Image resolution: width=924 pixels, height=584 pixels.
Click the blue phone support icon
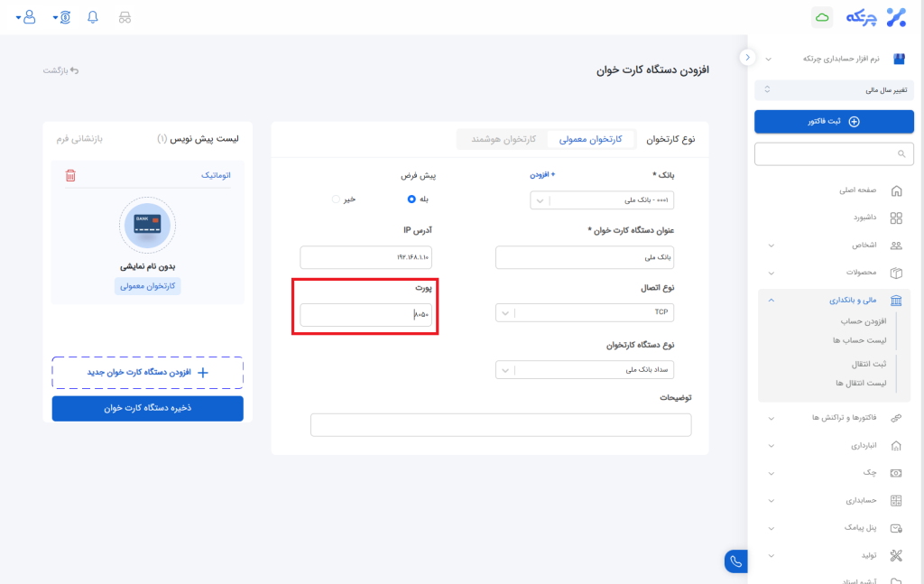point(735,561)
